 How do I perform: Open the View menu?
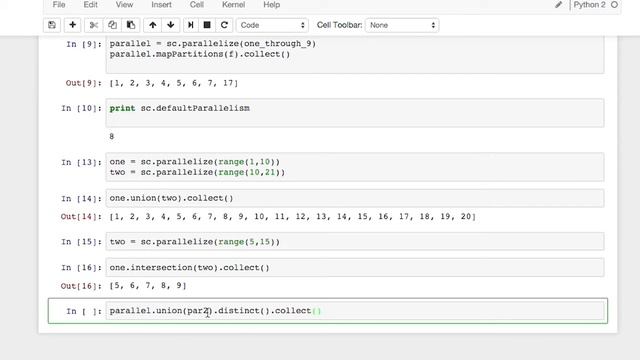124,5
